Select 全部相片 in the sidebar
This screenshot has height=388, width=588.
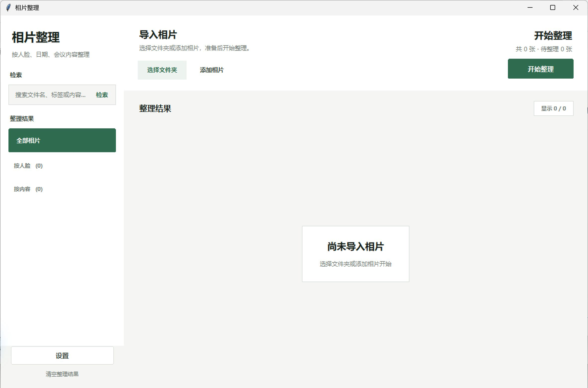point(62,140)
